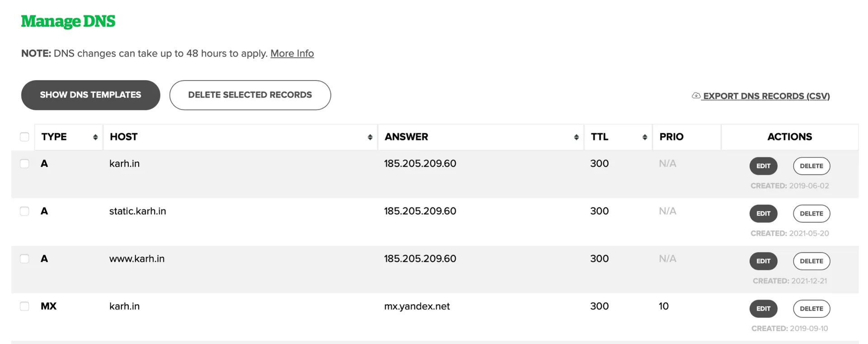The image size is (868, 344).
Task: Open the More Info link
Action: (292, 53)
